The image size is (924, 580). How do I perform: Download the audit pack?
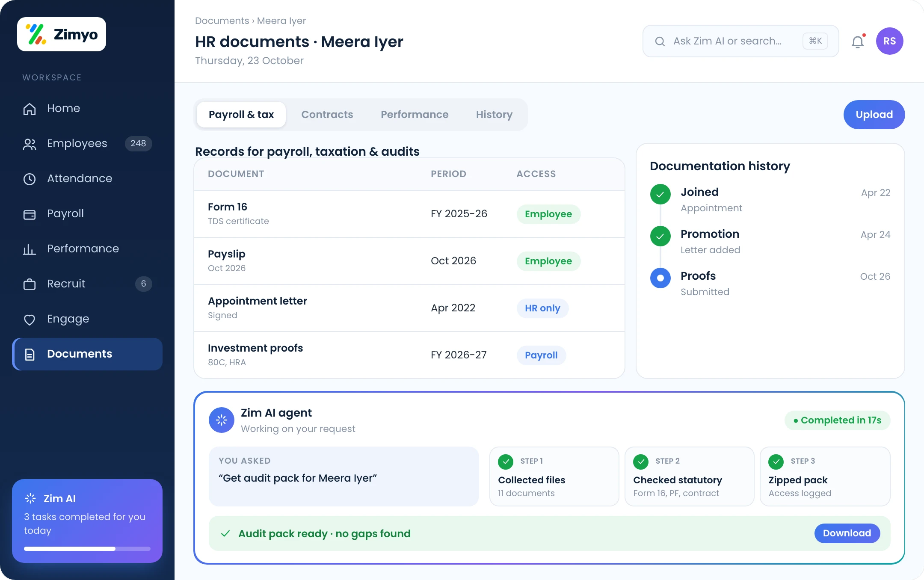(847, 533)
